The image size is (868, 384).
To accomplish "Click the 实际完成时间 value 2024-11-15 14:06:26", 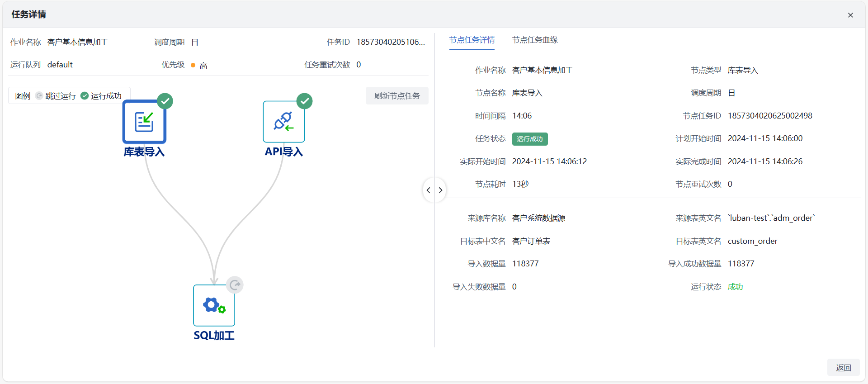I will (765, 161).
